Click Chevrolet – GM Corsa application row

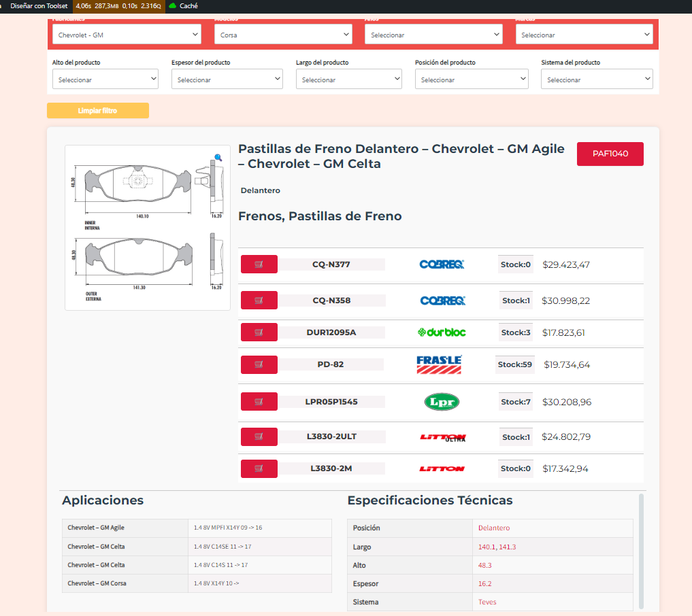point(197,583)
